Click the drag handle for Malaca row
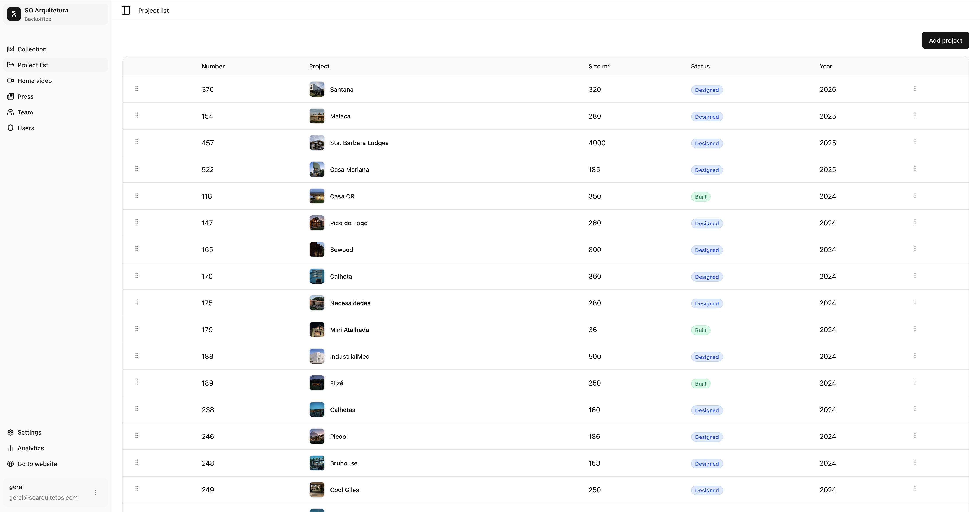This screenshot has width=980, height=512. tap(137, 115)
